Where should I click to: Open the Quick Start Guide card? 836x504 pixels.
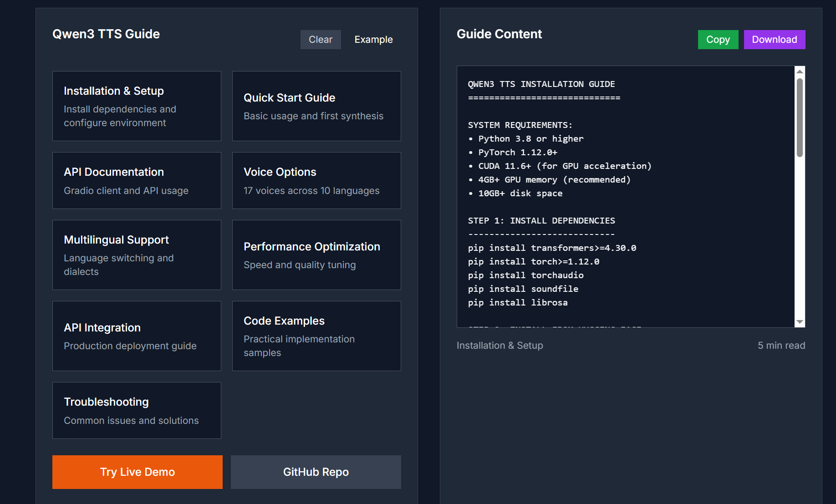[x=316, y=106]
